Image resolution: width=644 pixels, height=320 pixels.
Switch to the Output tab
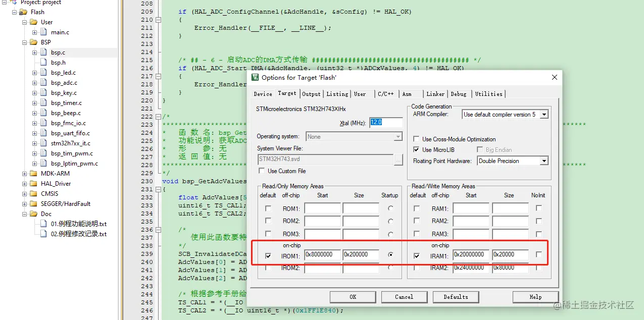[312, 94]
